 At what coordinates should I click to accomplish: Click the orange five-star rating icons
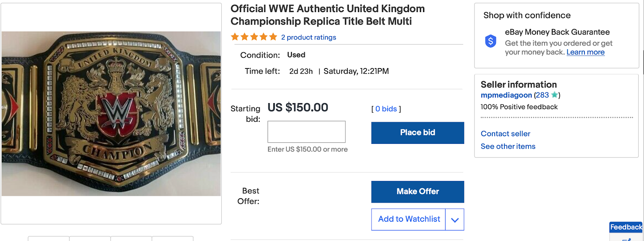click(x=254, y=37)
